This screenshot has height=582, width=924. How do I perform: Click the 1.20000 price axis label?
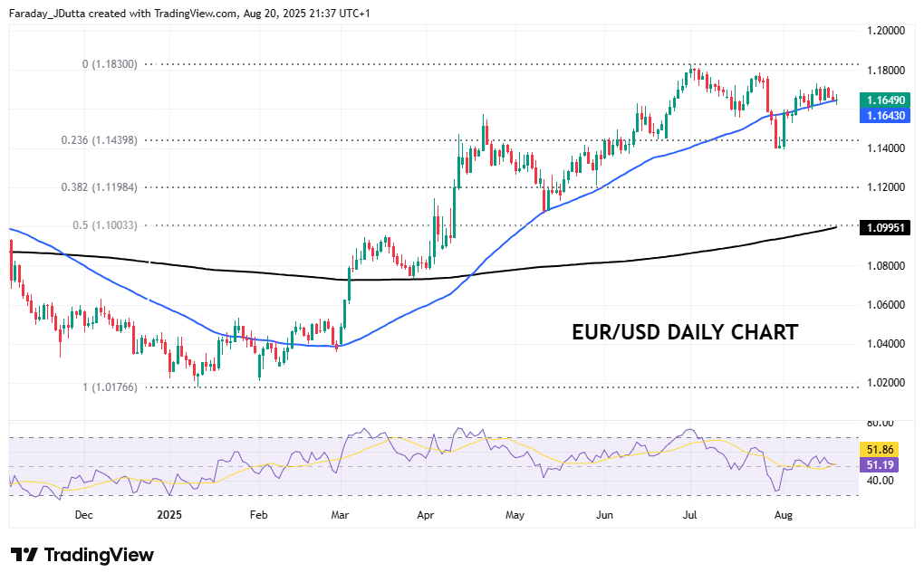coord(885,31)
